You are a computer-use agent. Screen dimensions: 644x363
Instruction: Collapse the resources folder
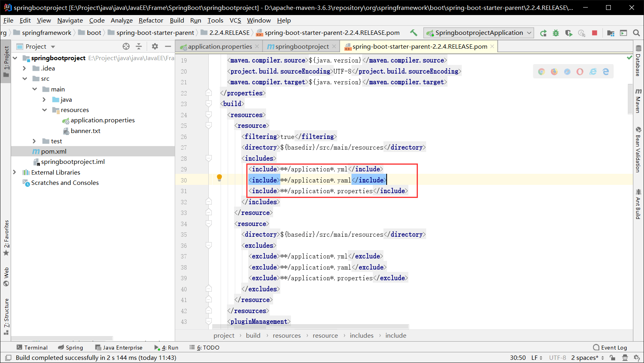pos(44,110)
